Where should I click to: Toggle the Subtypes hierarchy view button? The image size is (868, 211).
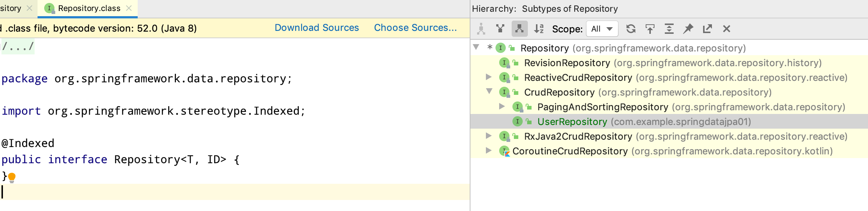tap(519, 29)
